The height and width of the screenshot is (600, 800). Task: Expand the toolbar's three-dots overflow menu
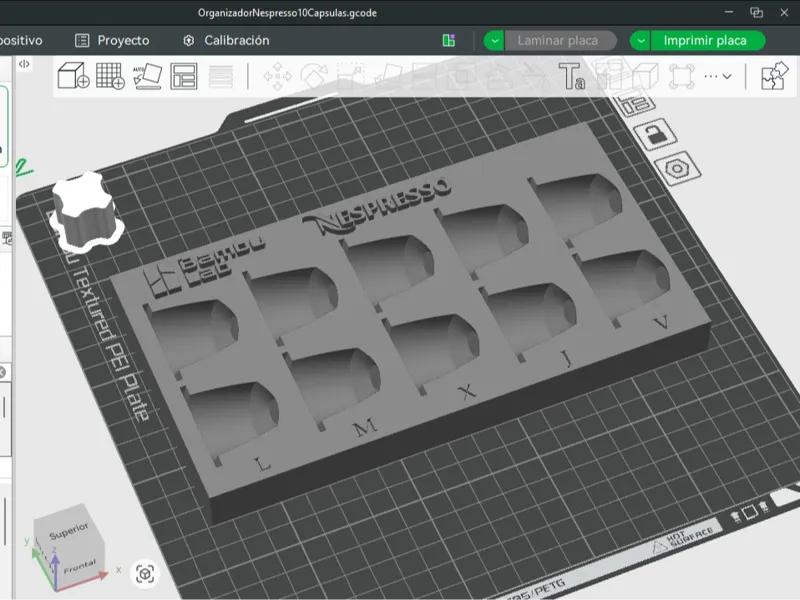tap(717, 76)
